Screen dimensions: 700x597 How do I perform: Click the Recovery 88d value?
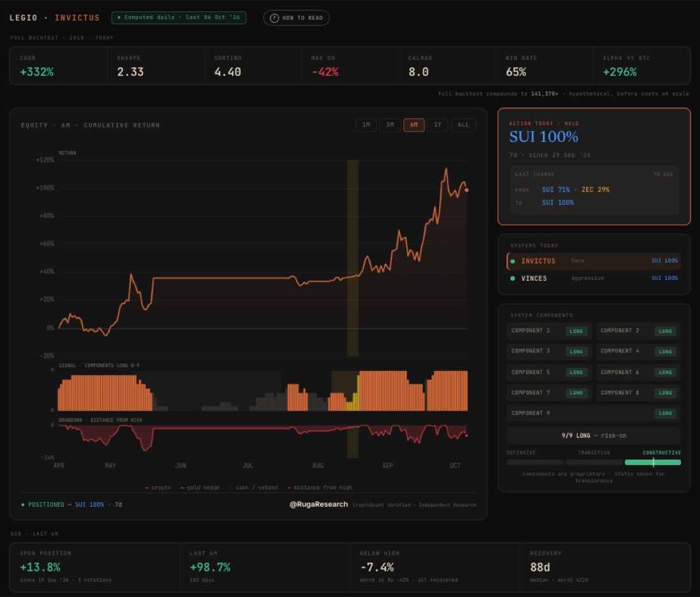click(x=540, y=567)
